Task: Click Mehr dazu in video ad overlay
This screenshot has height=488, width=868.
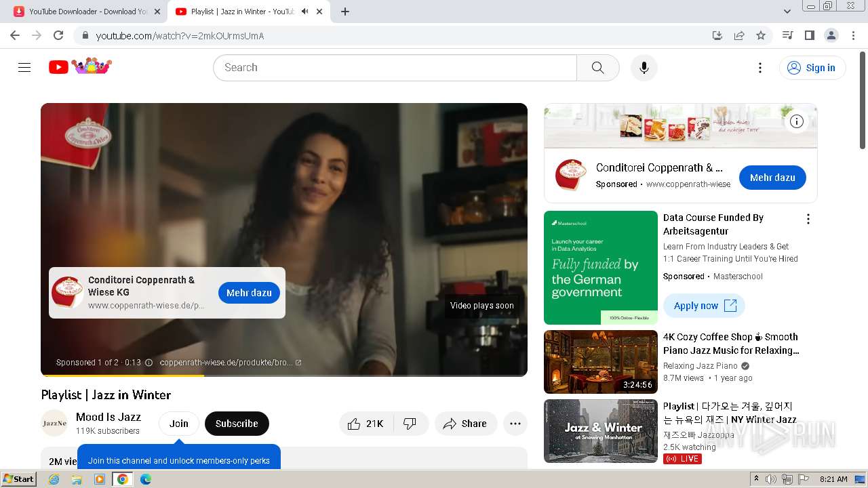Action: tap(249, 293)
